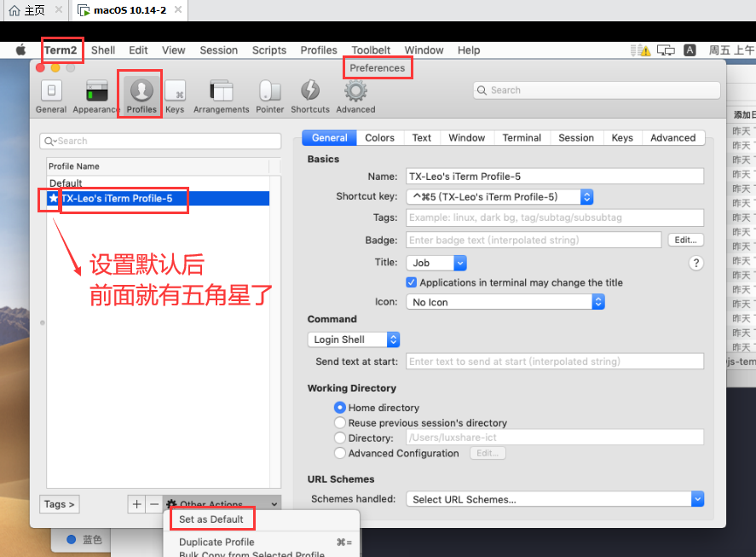Switch to the Window tab

point(467,137)
